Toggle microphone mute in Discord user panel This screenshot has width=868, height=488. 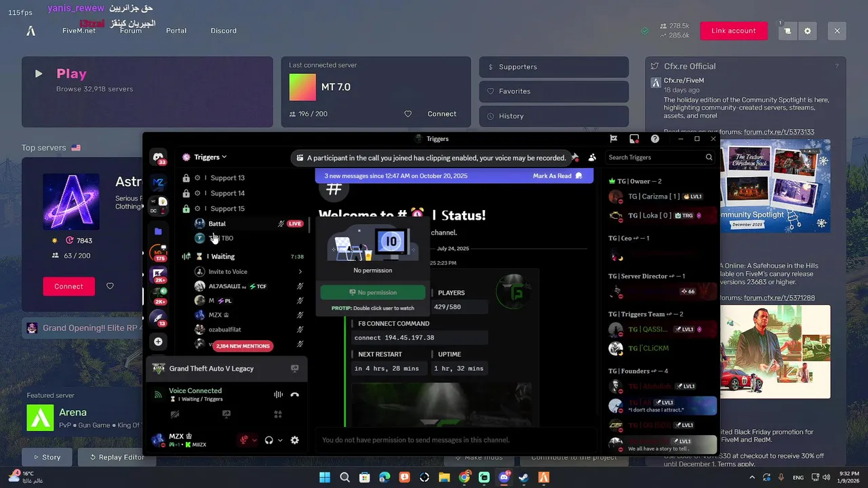244,440
